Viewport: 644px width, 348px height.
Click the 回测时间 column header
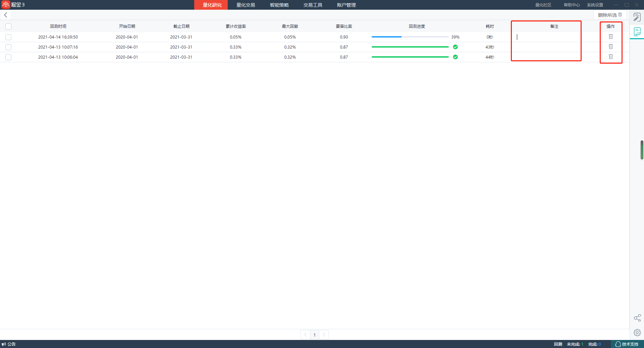pyautogui.click(x=58, y=26)
